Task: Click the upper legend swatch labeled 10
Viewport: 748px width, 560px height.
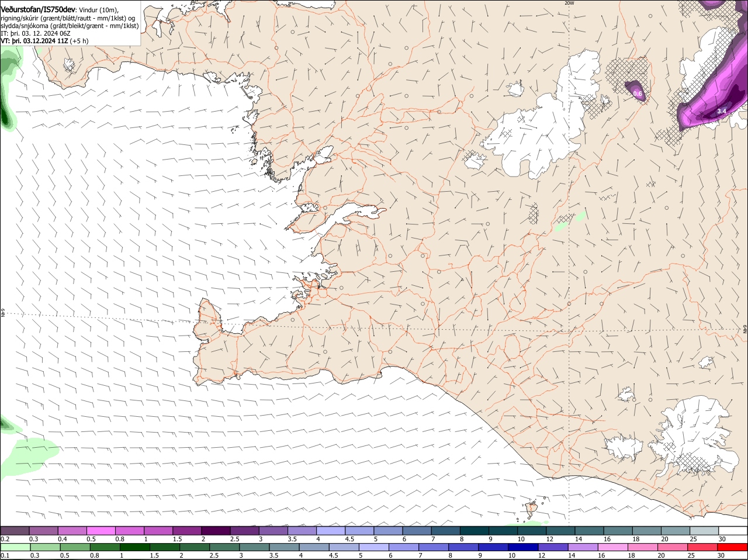Action: click(531, 531)
